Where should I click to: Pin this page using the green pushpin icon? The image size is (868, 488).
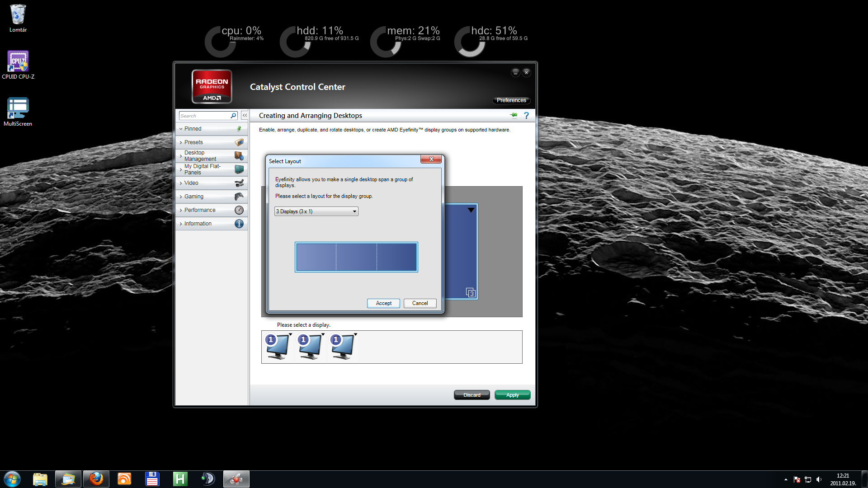pos(514,115)
